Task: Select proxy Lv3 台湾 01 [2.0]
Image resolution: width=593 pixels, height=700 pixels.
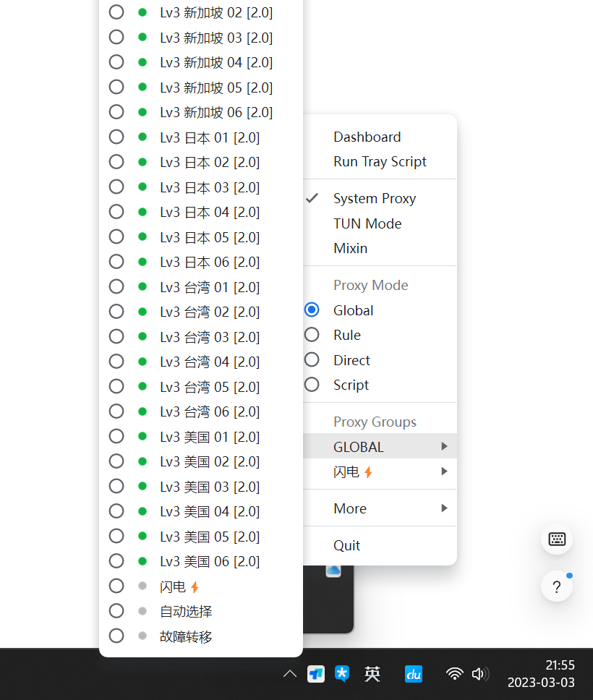Action: (201, 286)
